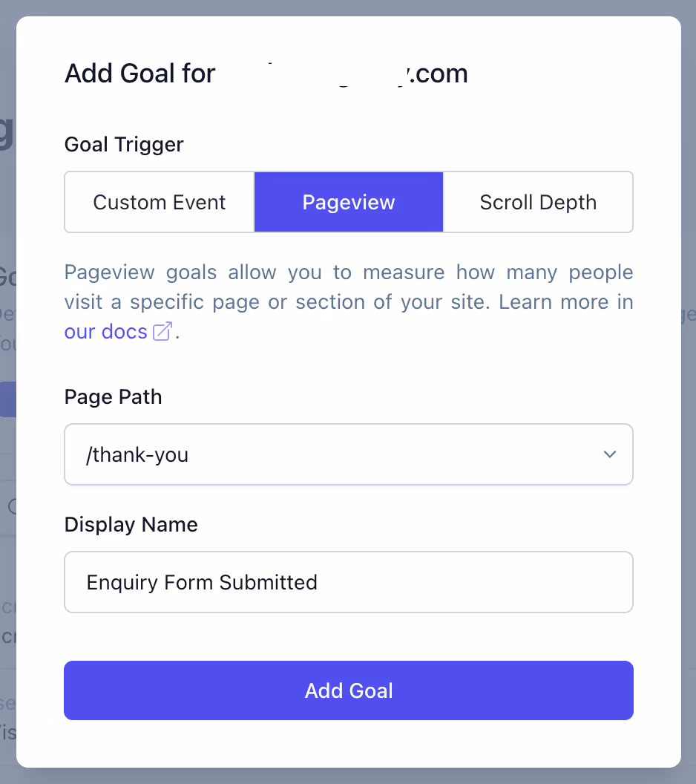Choose the Scroll Depth trigger option
The height and width of the screenshot is (784, 696).
click(538, 201)
